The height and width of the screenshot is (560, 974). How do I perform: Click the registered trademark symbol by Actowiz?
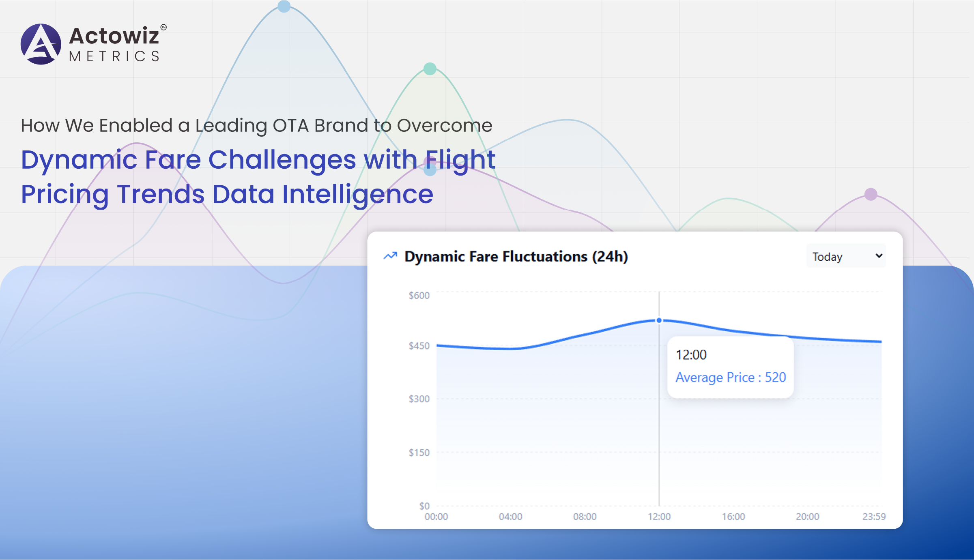(163, 27)
